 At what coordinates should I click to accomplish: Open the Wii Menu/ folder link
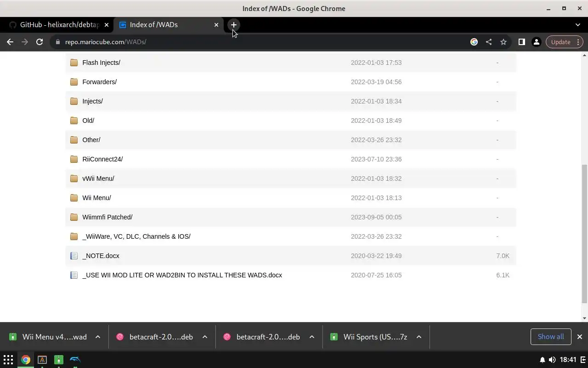coord(96,198)
